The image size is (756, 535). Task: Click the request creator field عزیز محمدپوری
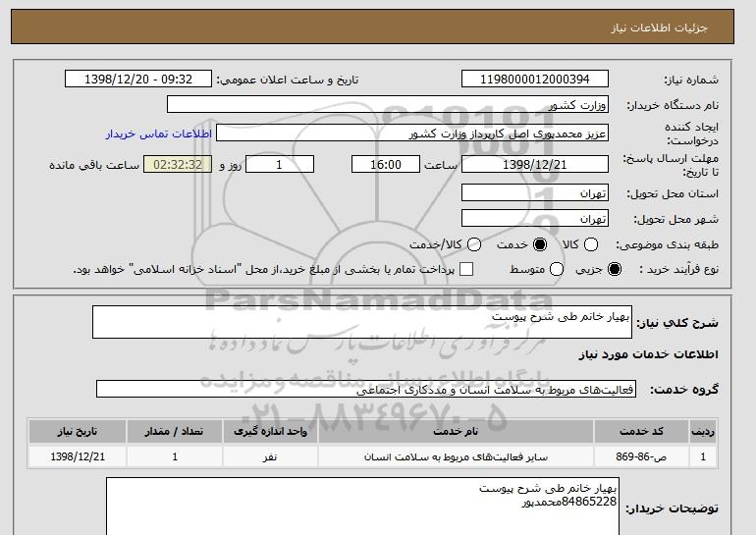(x=412, y=134)
